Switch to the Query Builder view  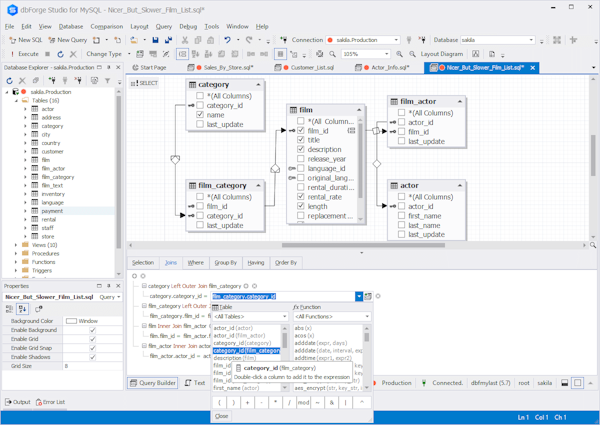pyautogui.click(x=153, y=383)
